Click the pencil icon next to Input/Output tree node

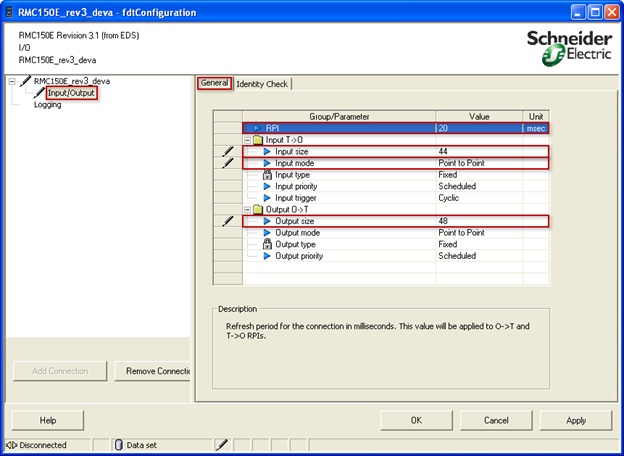39,93
